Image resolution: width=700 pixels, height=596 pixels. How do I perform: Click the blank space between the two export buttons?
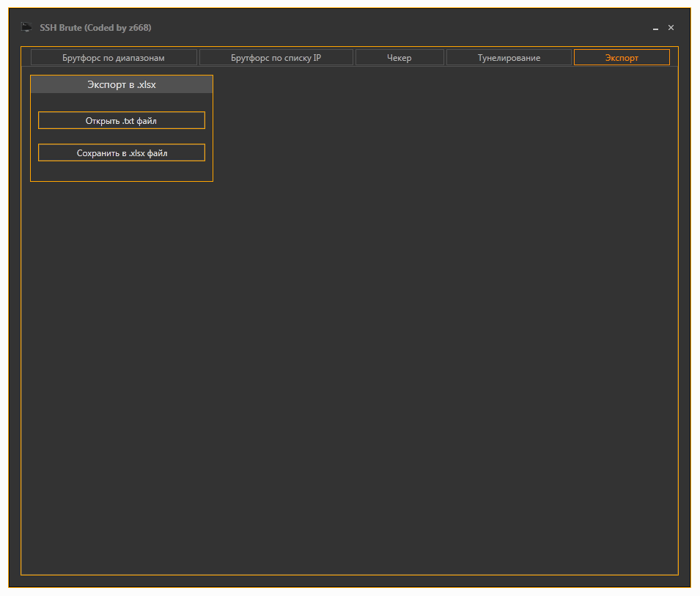pyautogui.click(x=122, y=136)
